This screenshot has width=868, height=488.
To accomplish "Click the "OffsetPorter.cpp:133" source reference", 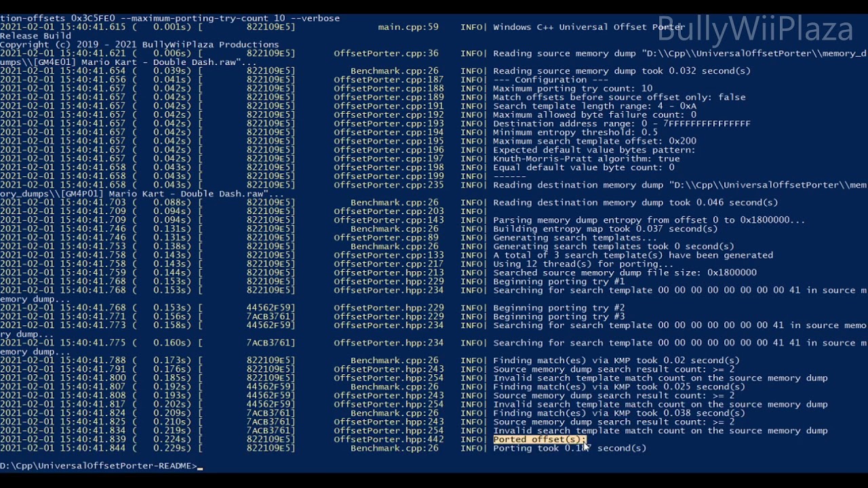I will [389, 256].
